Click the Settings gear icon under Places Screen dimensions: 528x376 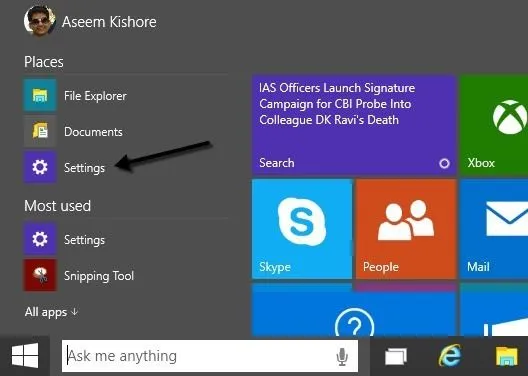40,167
